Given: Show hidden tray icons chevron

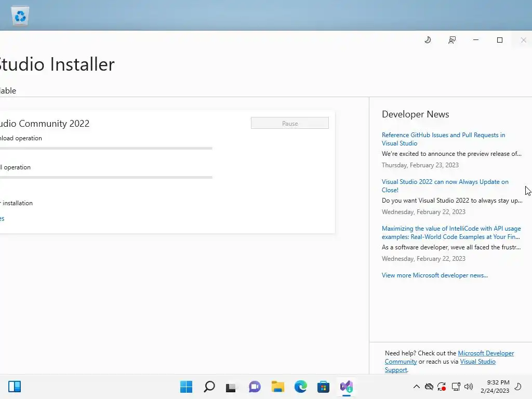Looking at the screenshot, I should (417, 387).
